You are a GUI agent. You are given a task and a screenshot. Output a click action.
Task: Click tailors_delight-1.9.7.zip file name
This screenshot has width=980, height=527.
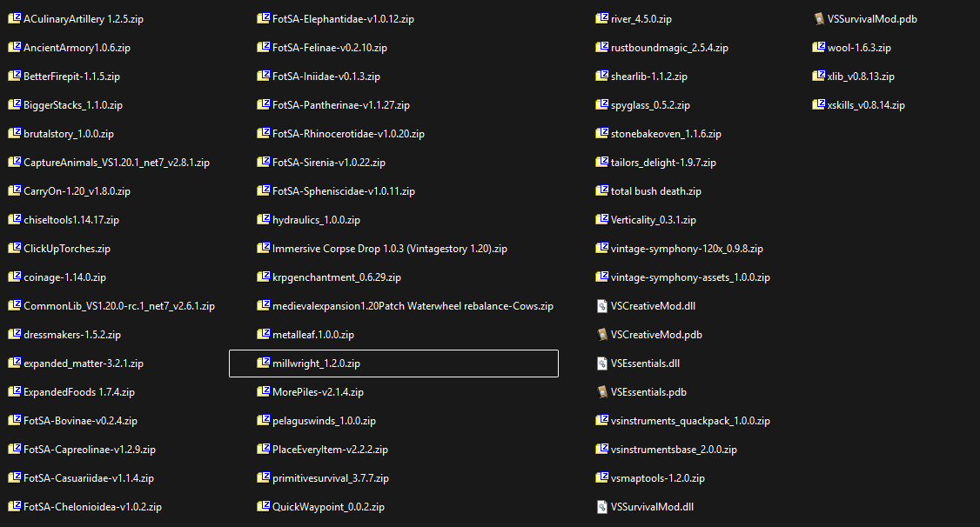664,163
